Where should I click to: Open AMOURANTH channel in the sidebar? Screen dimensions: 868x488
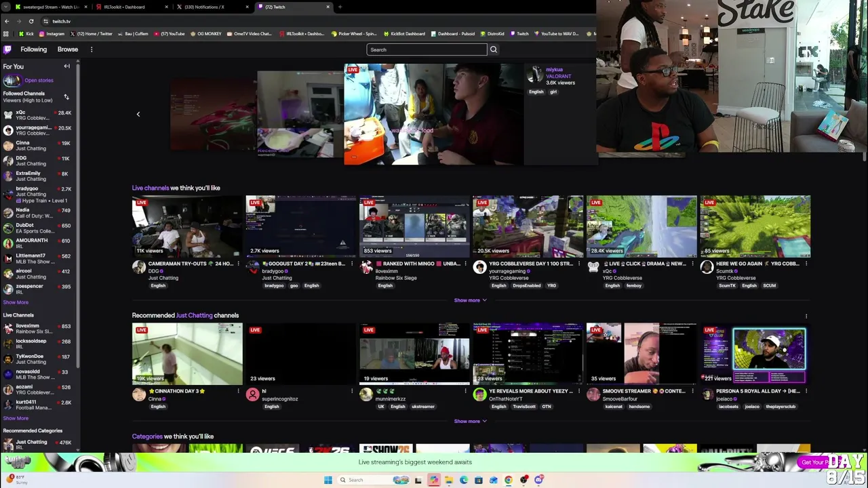[x=38, y=243]
